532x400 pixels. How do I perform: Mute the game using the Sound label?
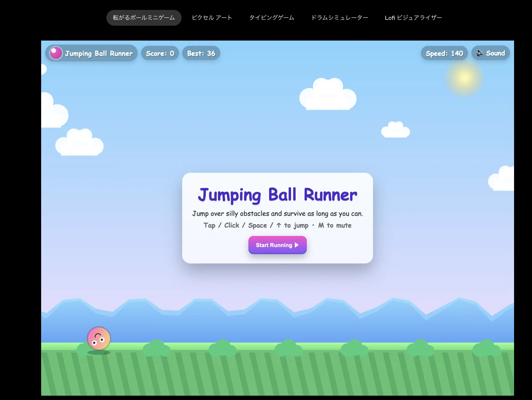coord(495,53)
